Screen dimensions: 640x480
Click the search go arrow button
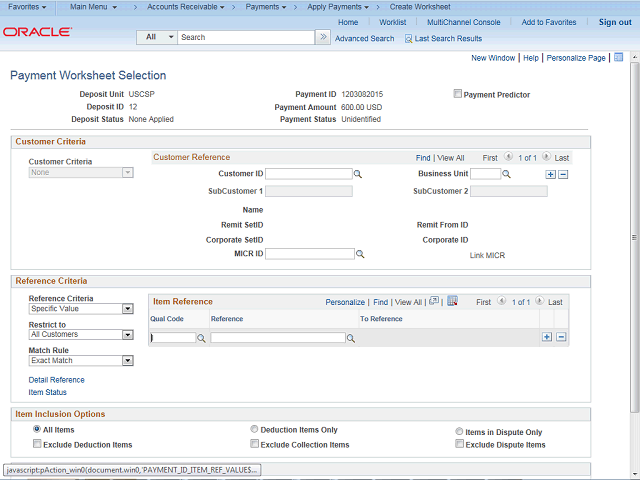pyautogui.click(x=322, y=37)
